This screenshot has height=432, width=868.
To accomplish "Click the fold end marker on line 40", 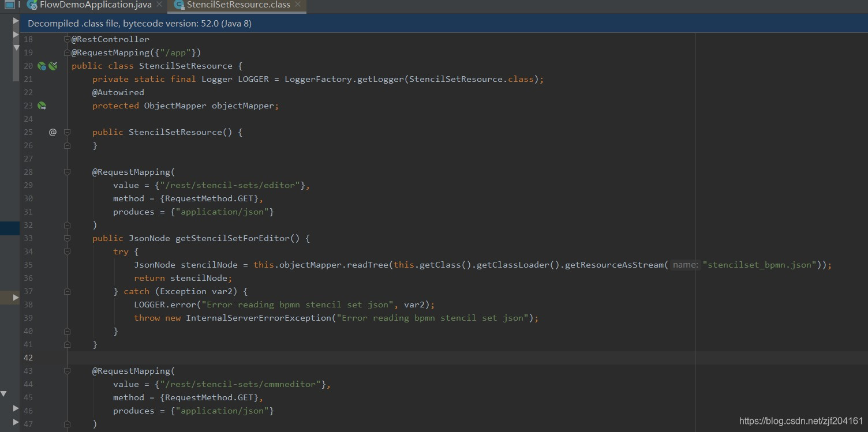I will [67, 331].
